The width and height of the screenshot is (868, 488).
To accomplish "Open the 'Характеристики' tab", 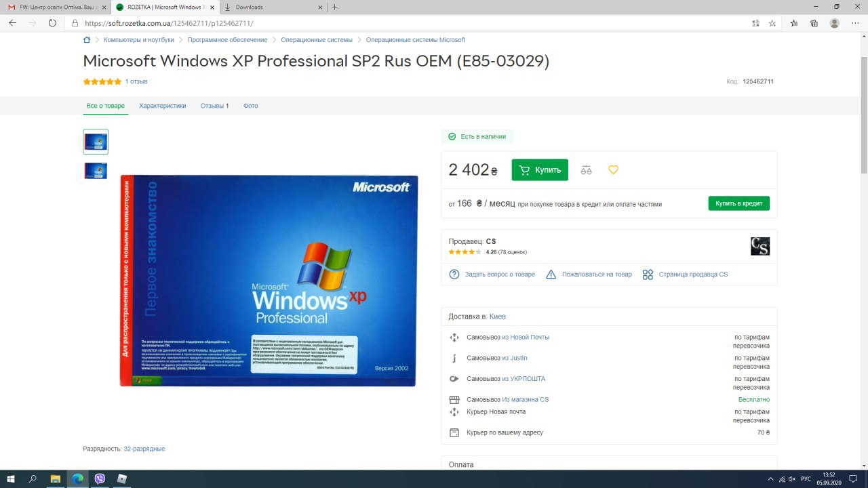I will (163, 106).
